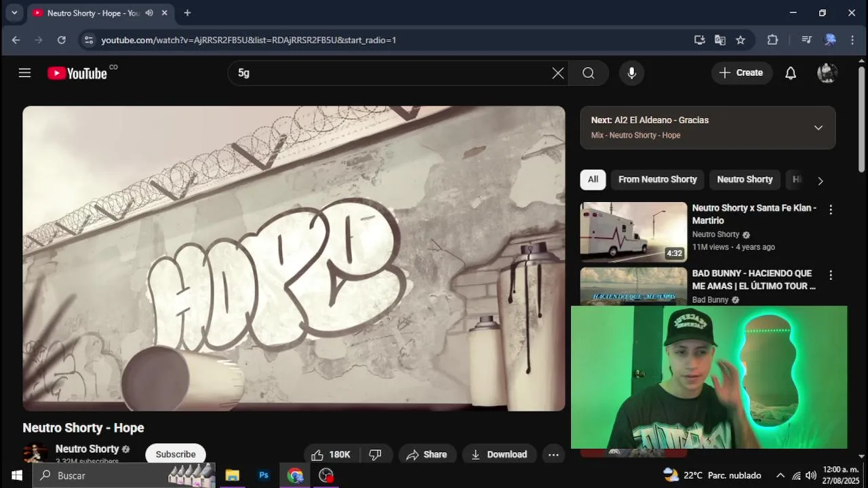Bookmark this page with the star
The width and height of the screenshot is (868, 488).
pyautogui.click(x=741, y=40)
